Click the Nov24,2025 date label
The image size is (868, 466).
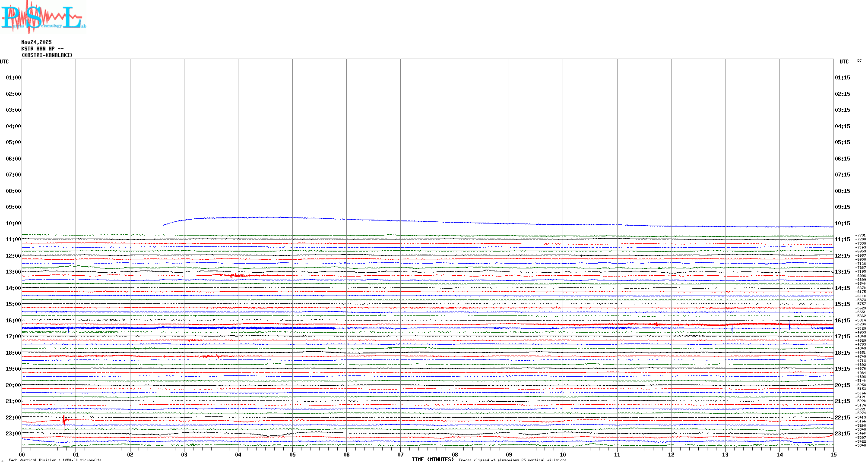coord(36,42)
